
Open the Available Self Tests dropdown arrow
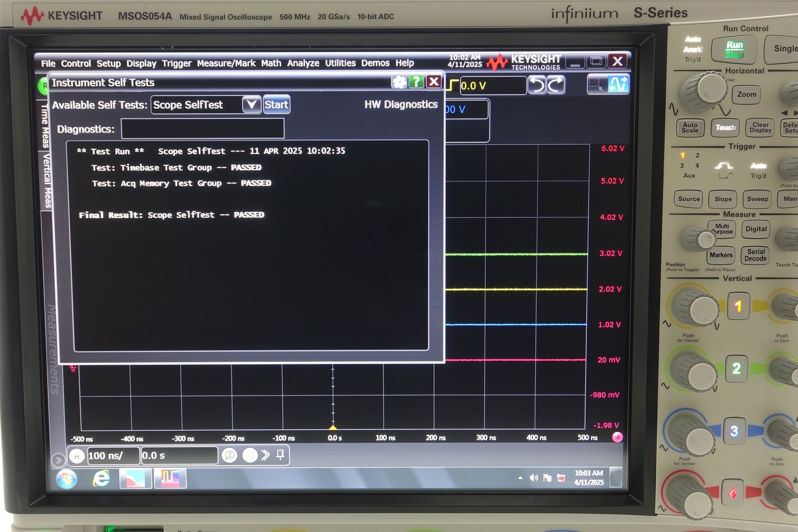[251, 104]
